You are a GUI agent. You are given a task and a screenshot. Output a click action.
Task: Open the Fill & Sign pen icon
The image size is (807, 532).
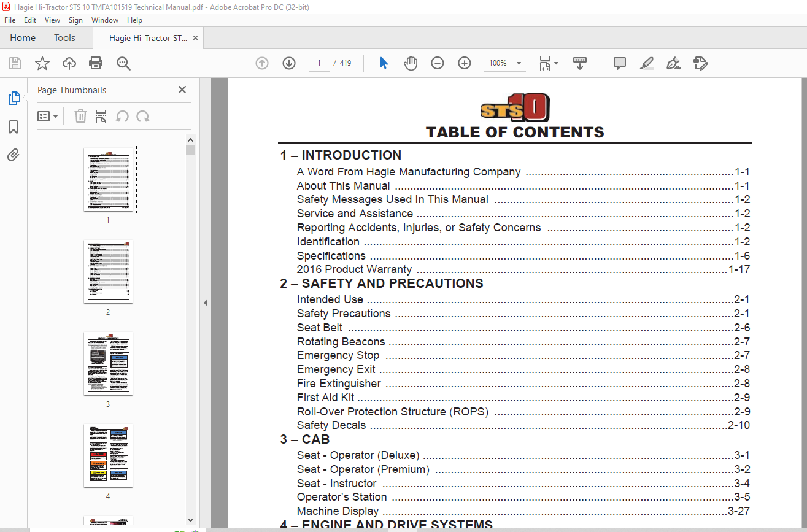[674, 63]
